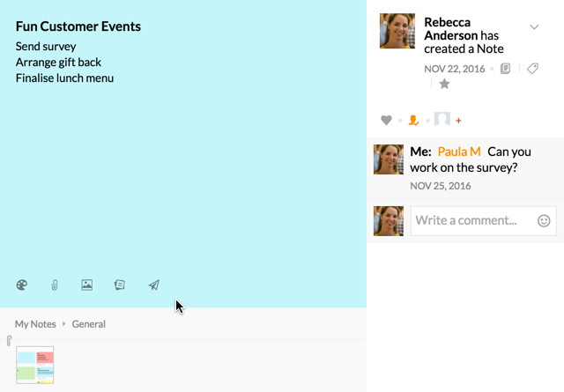Viewport: 564px width, 392px height.
Task: Open the attached image thumbnail
Action: click(35, 365)
